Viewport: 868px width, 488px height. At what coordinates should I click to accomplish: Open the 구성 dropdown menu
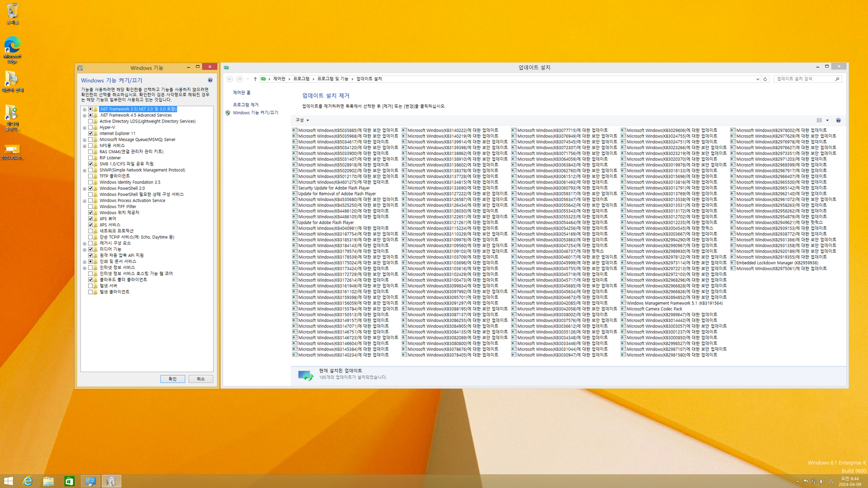302,121
